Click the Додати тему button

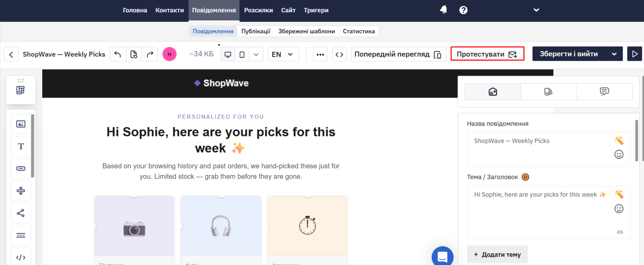[497, 255]
